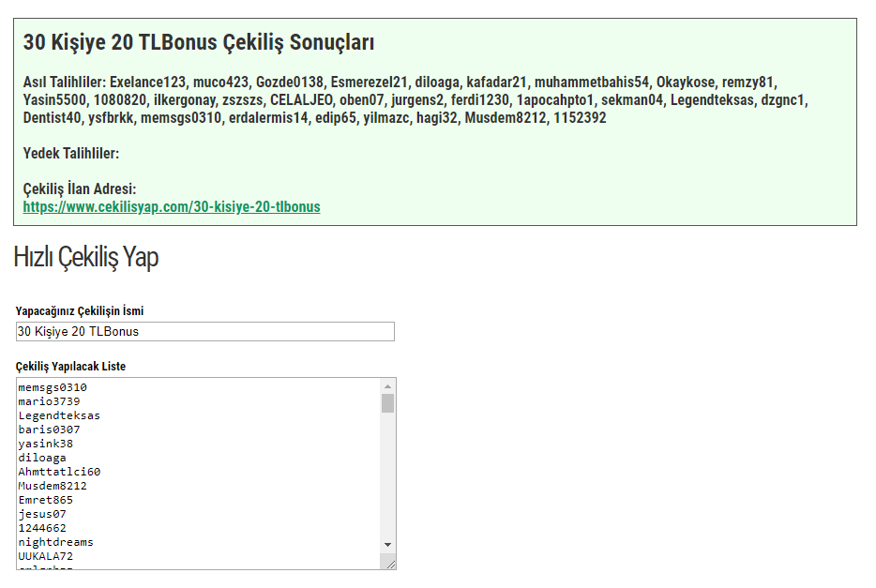Click the scroll-down arrow in the list box
This screenshot has height=588, width=876.
coord(387,545)
